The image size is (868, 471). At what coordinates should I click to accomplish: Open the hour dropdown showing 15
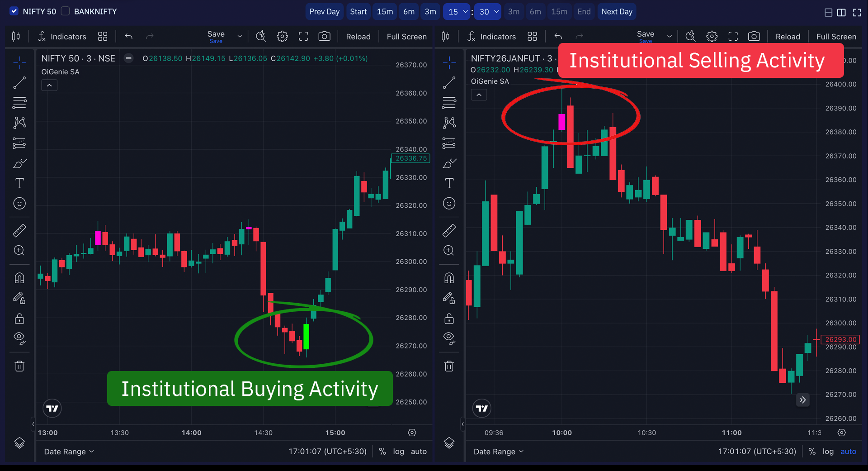pyautogui.click(x=457, y=12)
